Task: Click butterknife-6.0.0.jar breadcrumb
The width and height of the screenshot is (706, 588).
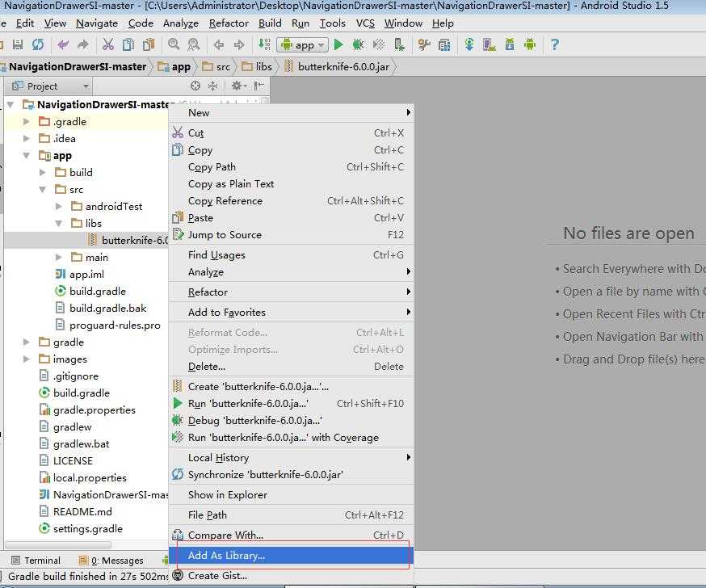Action: [338, 66]
